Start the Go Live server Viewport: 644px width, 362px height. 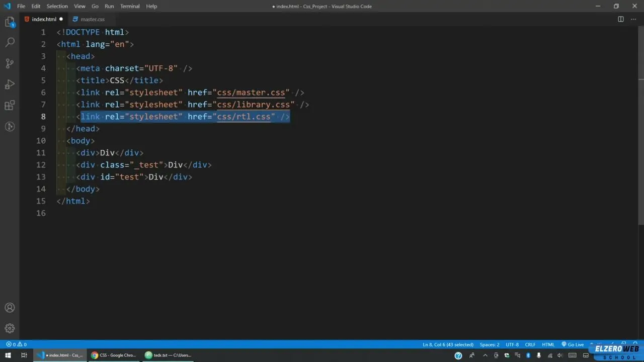tap(573, 344)
